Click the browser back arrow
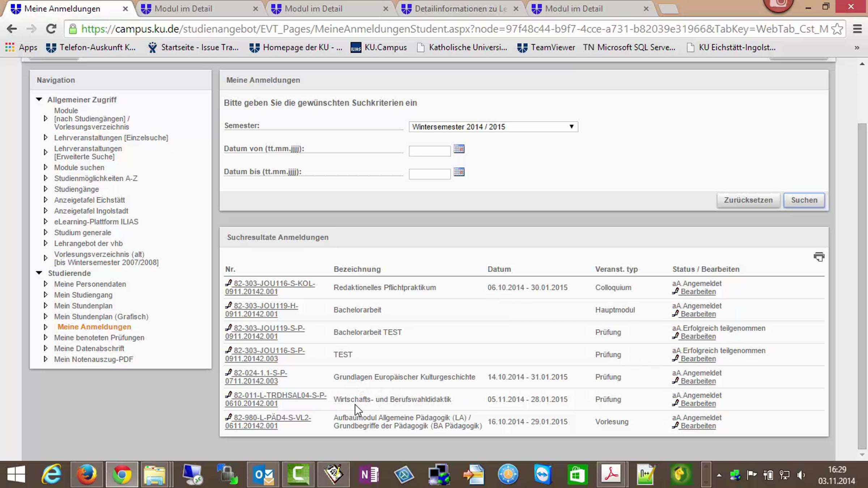Viewport: 868px width, 488px height. 12,29
